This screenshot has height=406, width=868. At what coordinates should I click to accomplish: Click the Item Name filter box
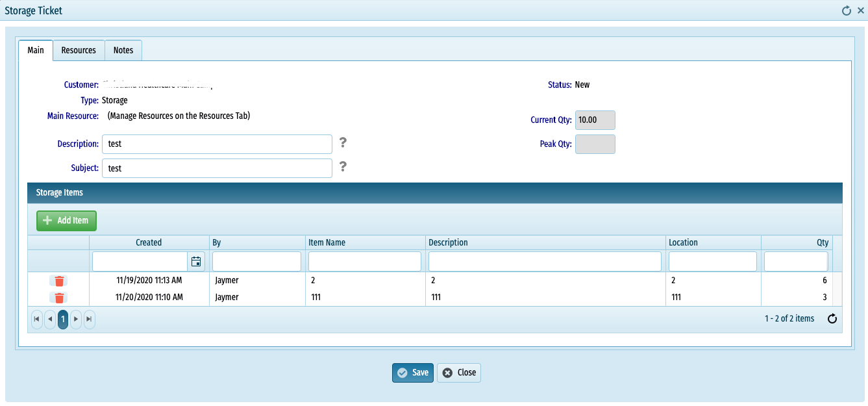click(365, 262)
